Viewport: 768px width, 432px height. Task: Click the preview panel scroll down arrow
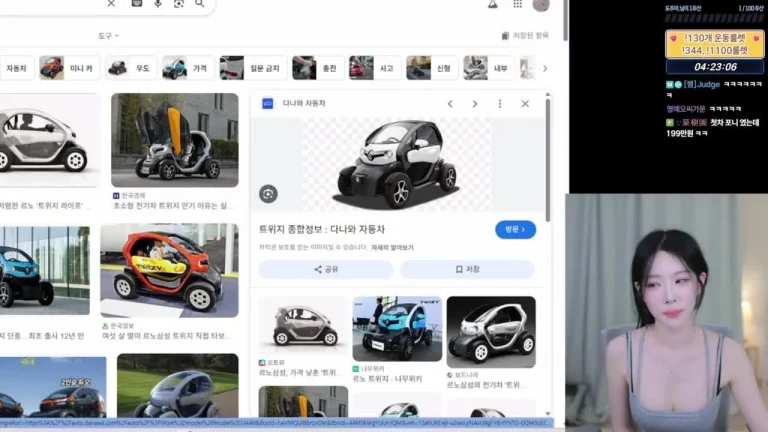[x=548, y=413]
